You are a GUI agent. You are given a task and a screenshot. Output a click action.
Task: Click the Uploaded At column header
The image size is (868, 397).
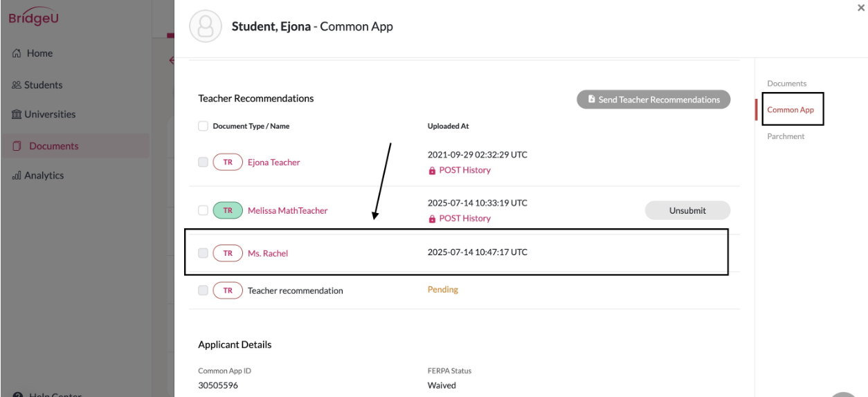click(448, 126)
